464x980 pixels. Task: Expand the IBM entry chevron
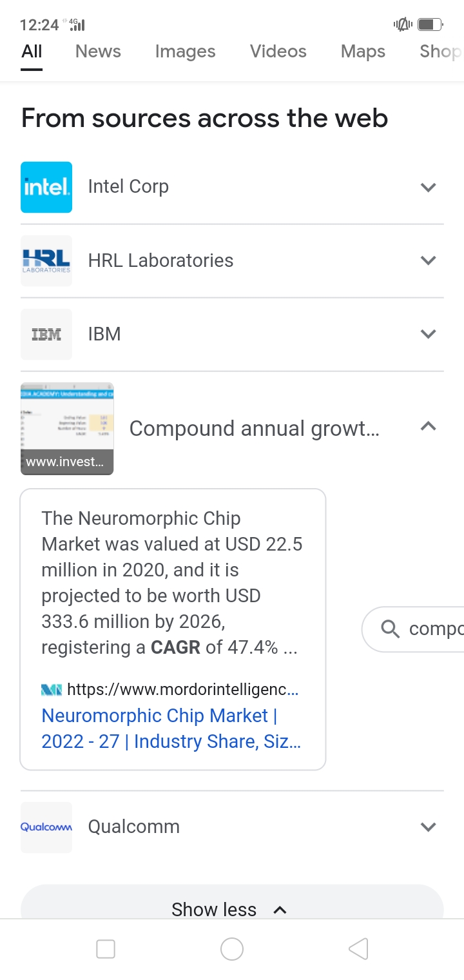pyautogui.click(x=429, y=334)
